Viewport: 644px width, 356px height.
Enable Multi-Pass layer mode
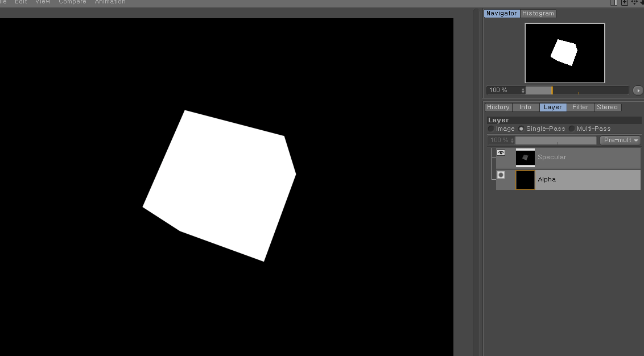572,129
